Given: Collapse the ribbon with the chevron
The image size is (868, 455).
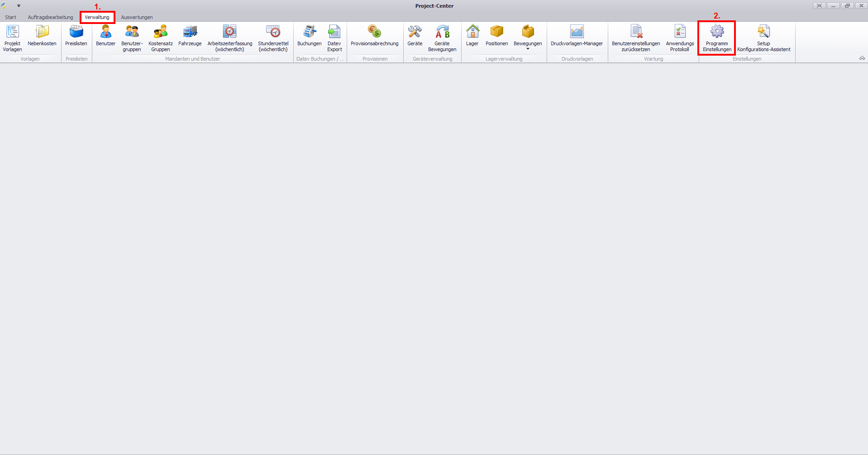Looking at the screenshot, I should [862, 58].
